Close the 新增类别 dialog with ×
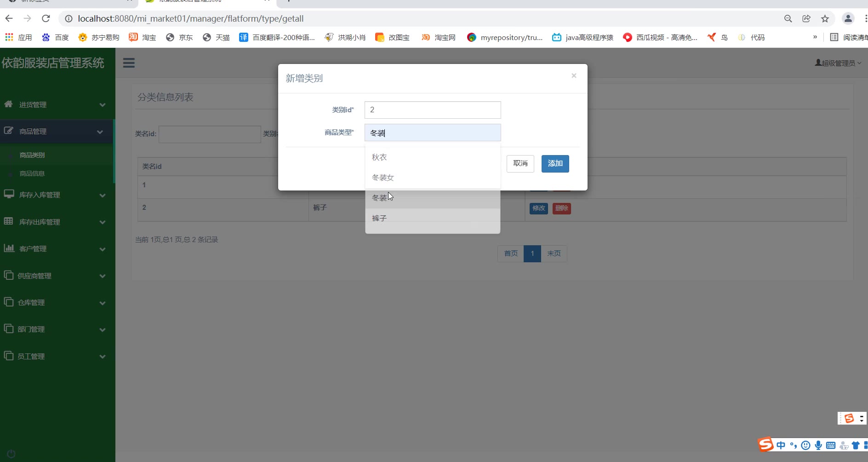 pyautogui.click(x=574, y=75)
